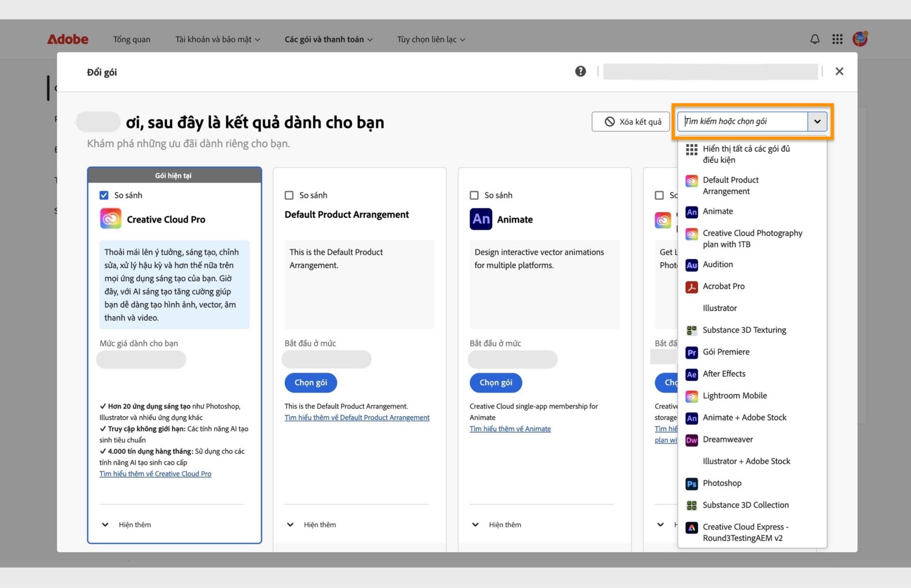Click the Photoshop icon in dropdown list
The width and height of the screenshot is (911, 588).
tap(692, 484)
